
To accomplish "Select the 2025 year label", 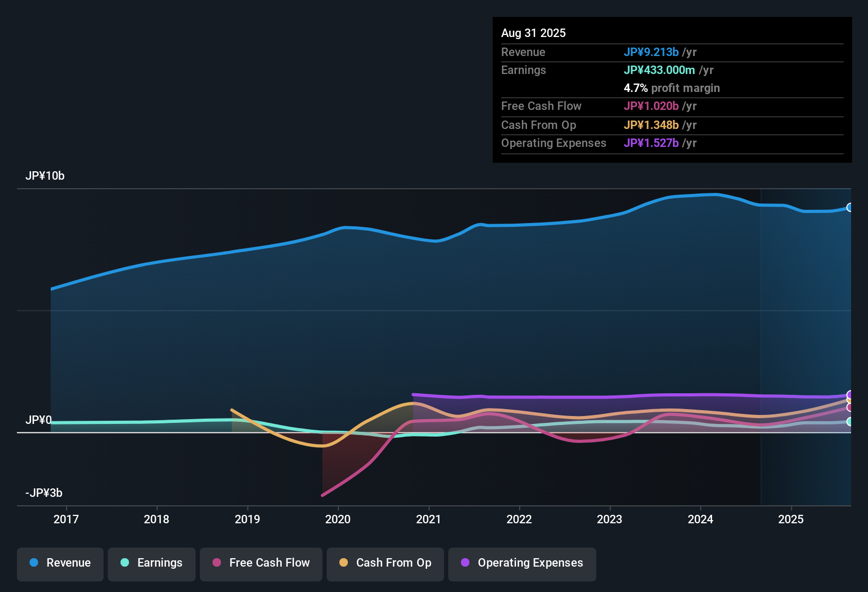I will point(791,520).
